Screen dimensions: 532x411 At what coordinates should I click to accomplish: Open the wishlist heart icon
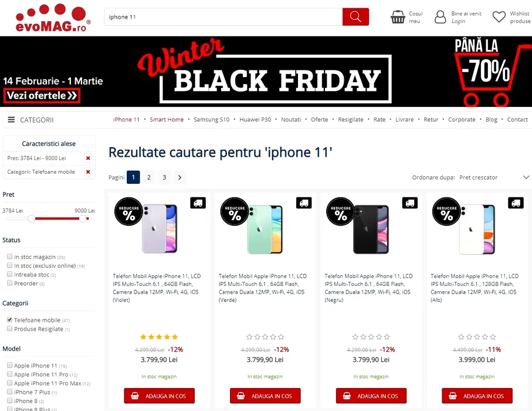coord(499,17)
